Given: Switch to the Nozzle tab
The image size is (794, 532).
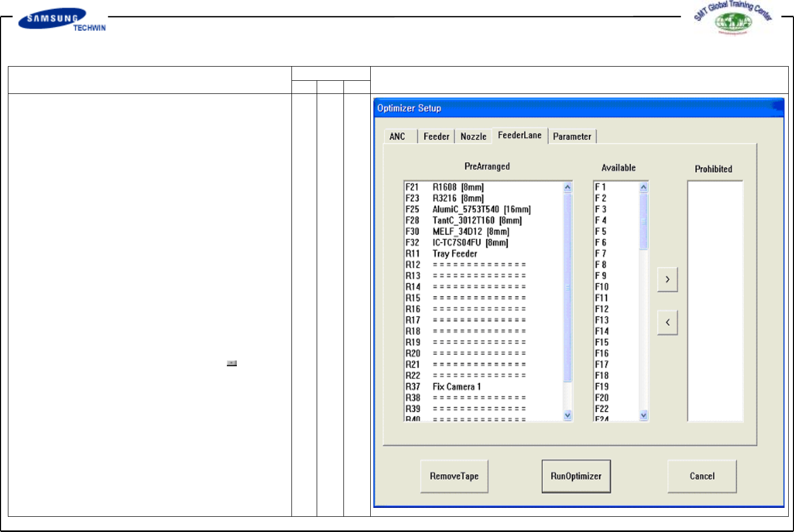Looking at the screenshot, I should pyautogui.click(x=473, y=136).
